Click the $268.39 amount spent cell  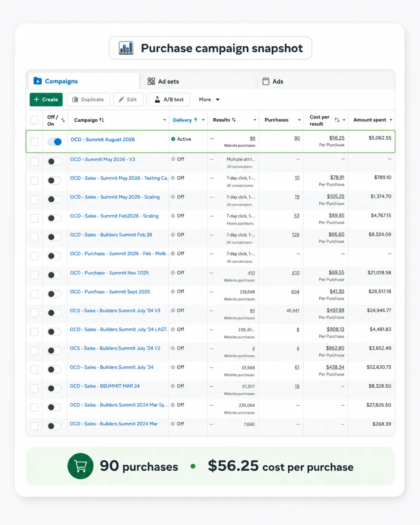[381, 424]
